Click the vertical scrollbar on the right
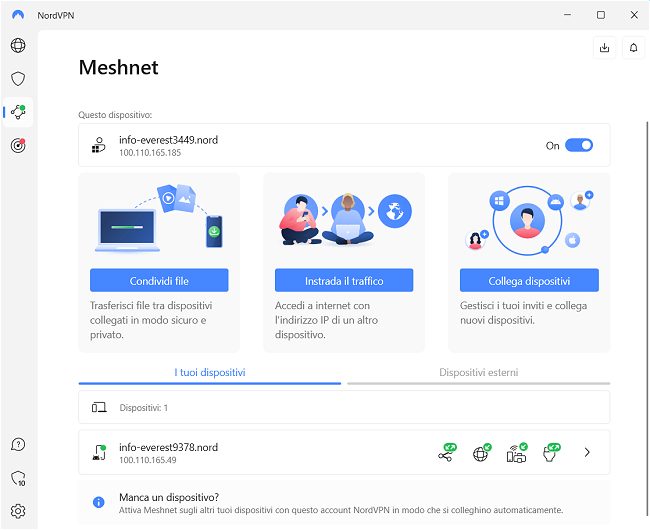This screenshot has width=650, height=530. (x=647, y=317)
